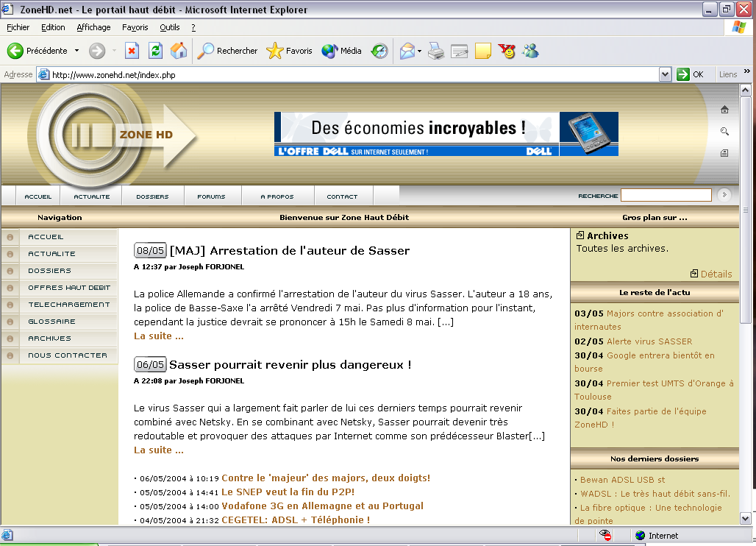Click the yellow note Discuss icon

pyautogui.click(x=482, y=51)
